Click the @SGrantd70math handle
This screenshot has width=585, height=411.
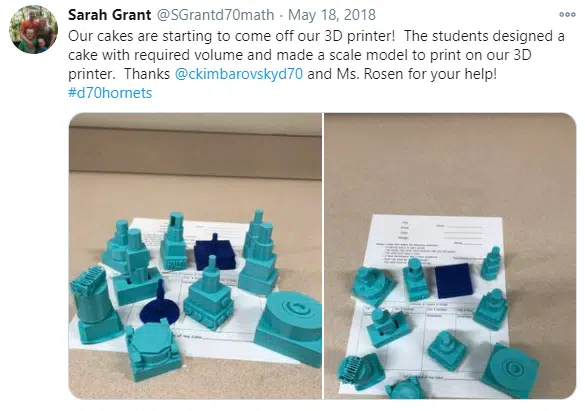coord(215,15)
